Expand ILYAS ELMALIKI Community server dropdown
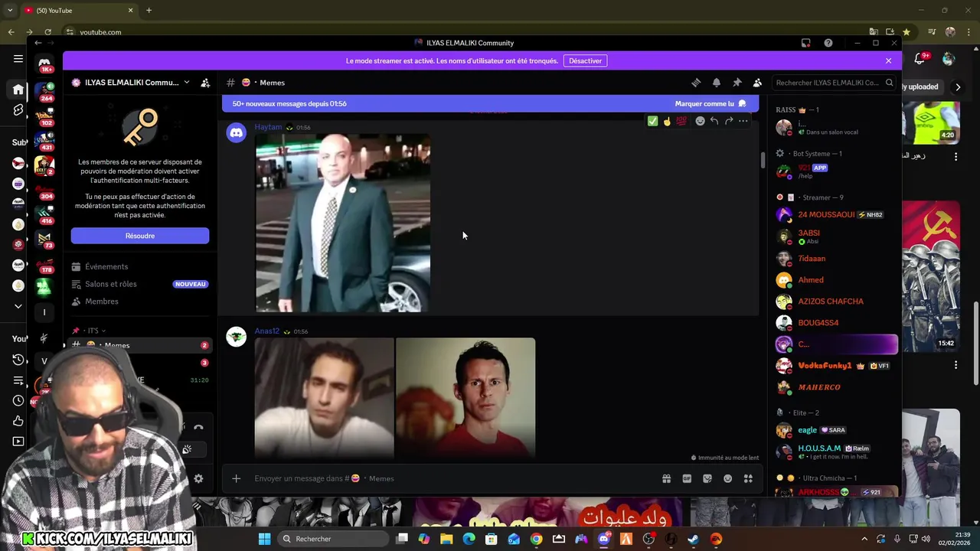980x551 pixels. tap(187, 83)
